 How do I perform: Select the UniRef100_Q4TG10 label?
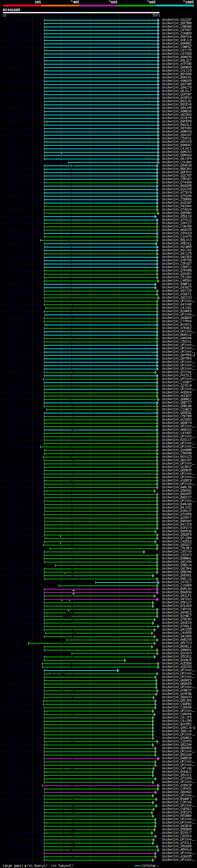click(x=177, y=599)
